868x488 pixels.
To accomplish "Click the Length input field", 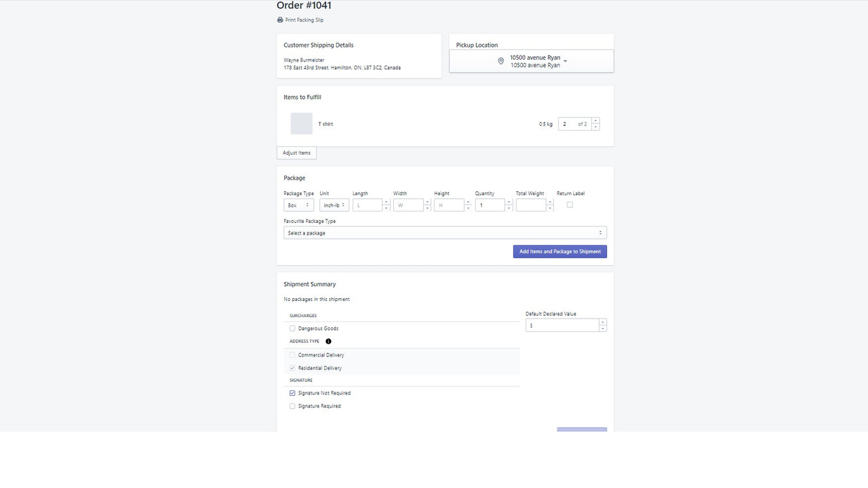I will (368, 205).
